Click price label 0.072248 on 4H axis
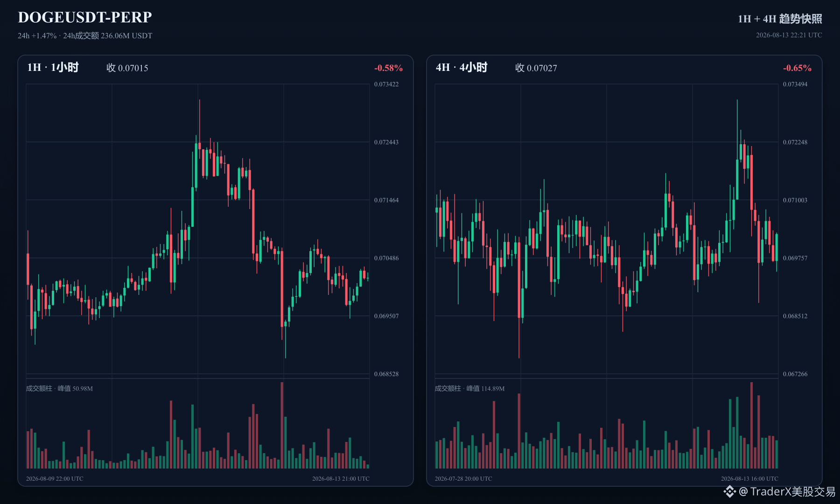 (x=795, y=142)
